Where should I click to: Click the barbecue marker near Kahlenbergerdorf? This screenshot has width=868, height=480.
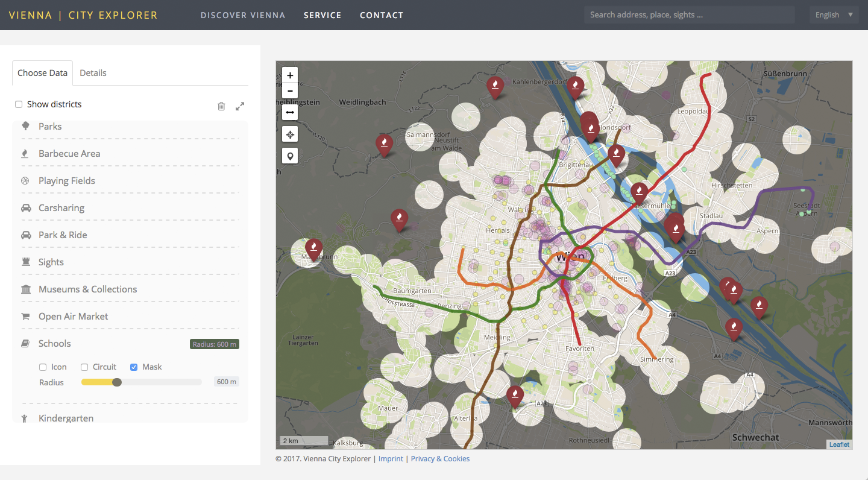pyautogui.click(x=575, y=86)
